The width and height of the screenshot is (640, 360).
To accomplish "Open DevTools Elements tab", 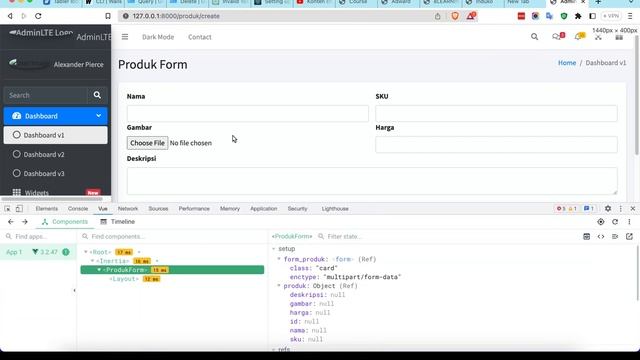I will [47, 209].
